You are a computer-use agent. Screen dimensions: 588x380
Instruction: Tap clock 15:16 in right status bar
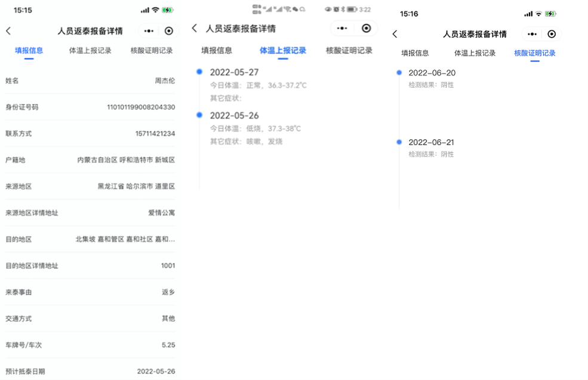409,14
